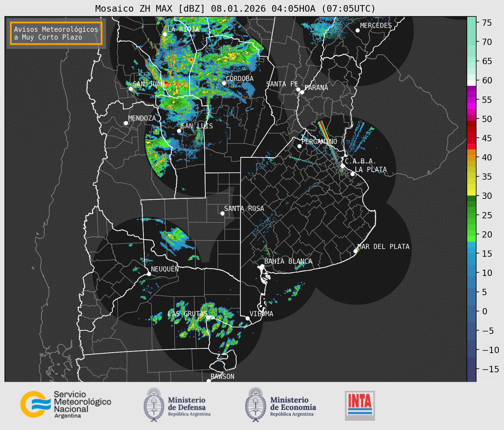Click the 75 tick label on the colorbar
Viewport: 504px width, 430px height.
coord(487,23)
